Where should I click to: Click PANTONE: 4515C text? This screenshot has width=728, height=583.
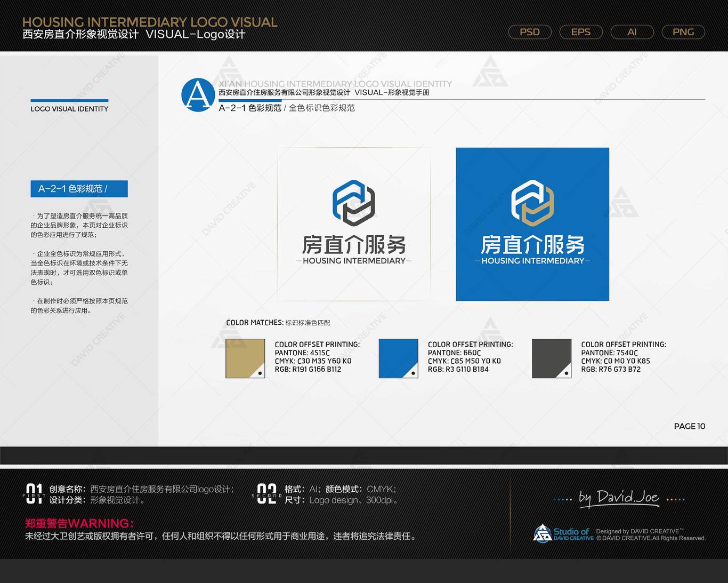pyautogui.click(x=302, y=353)
